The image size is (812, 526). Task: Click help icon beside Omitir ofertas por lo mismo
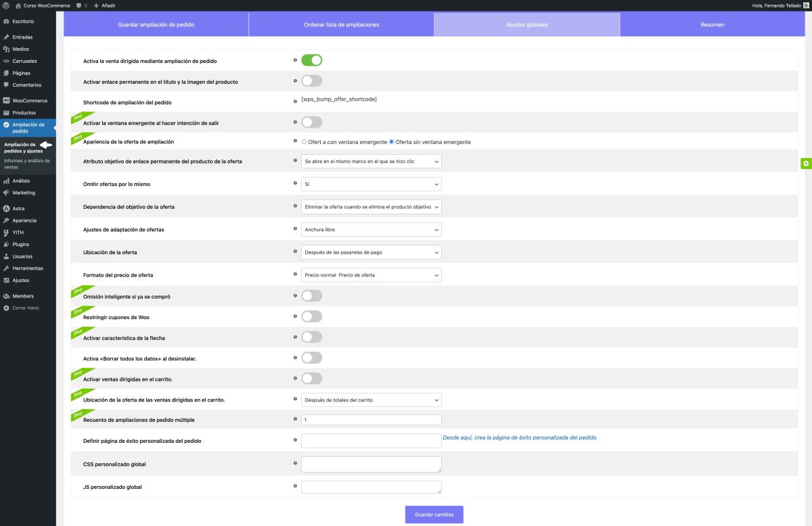(295, 183)
